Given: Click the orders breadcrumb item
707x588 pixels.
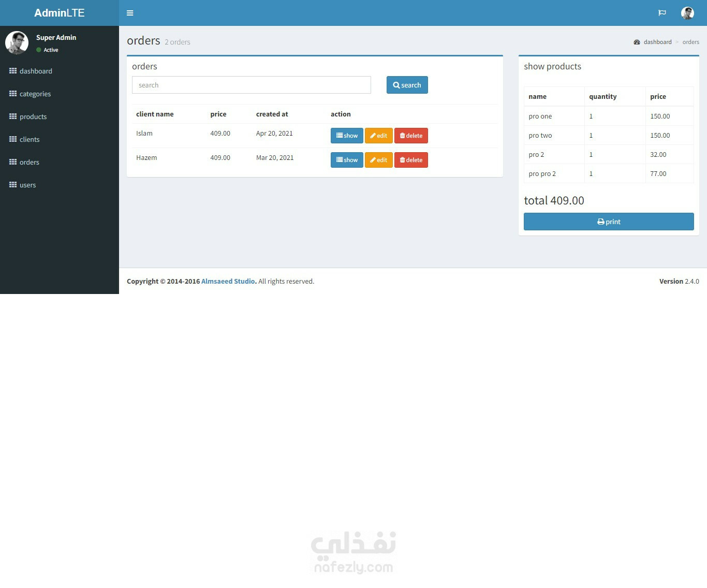Looking at the screenshot, I should point(690,42).
